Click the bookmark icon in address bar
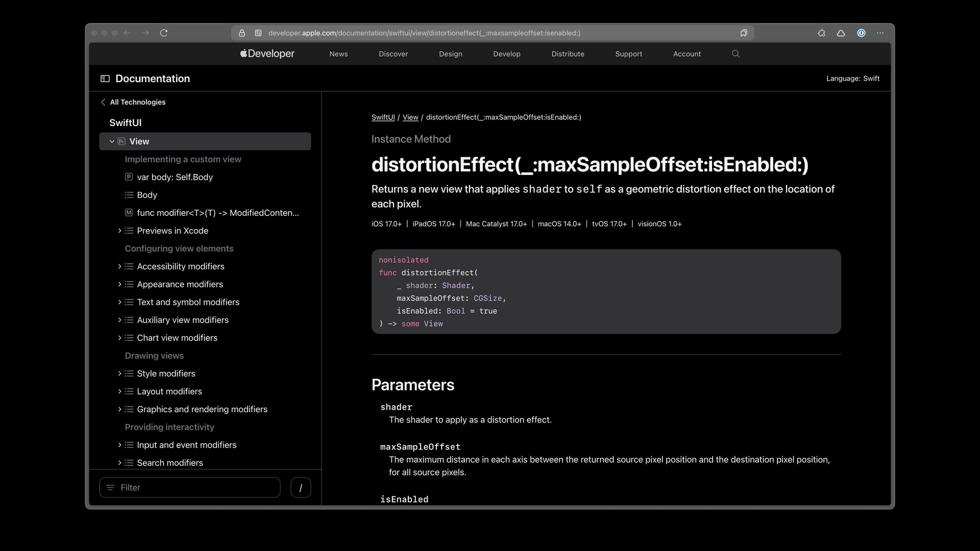This screenshot has height=551, width=980. point(744,33)
